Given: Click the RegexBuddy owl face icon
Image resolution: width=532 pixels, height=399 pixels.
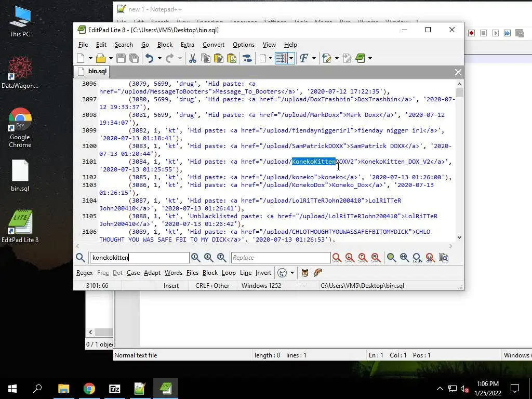Looking at the screenshot, I should 304,273.
